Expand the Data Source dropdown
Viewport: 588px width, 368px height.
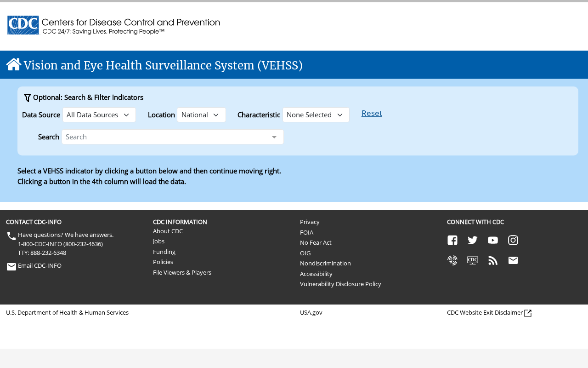[99, 115]
